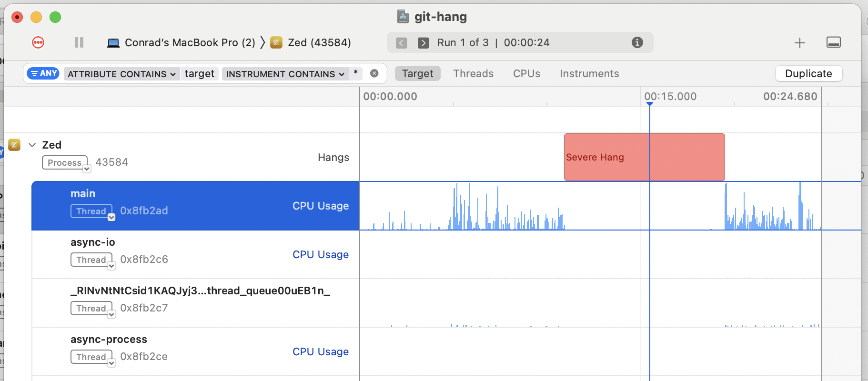Image resolution: width=868 pixels, height=381 pixels.
Task: Open the run info icon
Action: [x=637, y=42]
